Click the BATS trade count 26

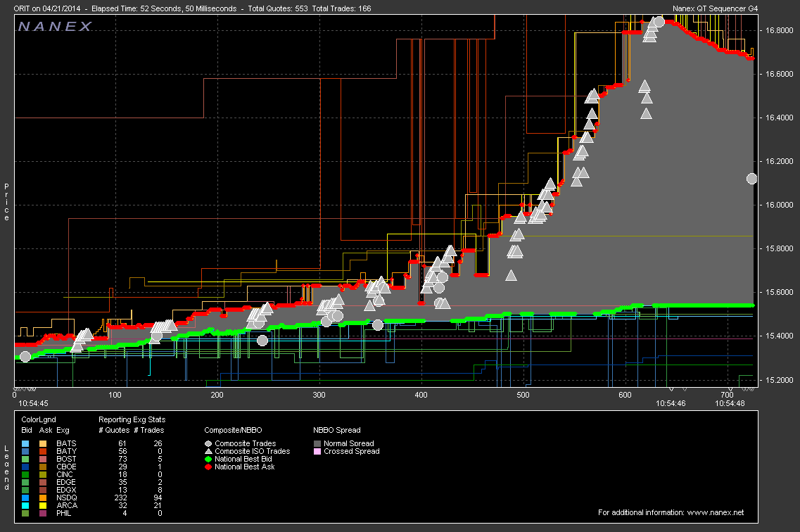[x=158, y=444]
